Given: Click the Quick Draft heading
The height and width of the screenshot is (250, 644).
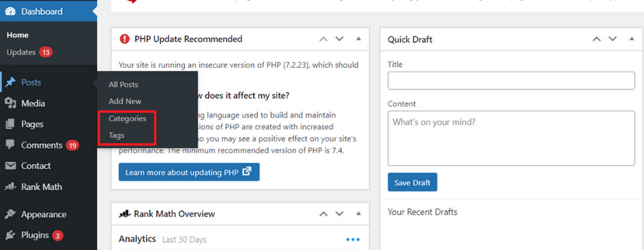Looking at the screenshot, I should pyautogui.click(x=410, y=40).
